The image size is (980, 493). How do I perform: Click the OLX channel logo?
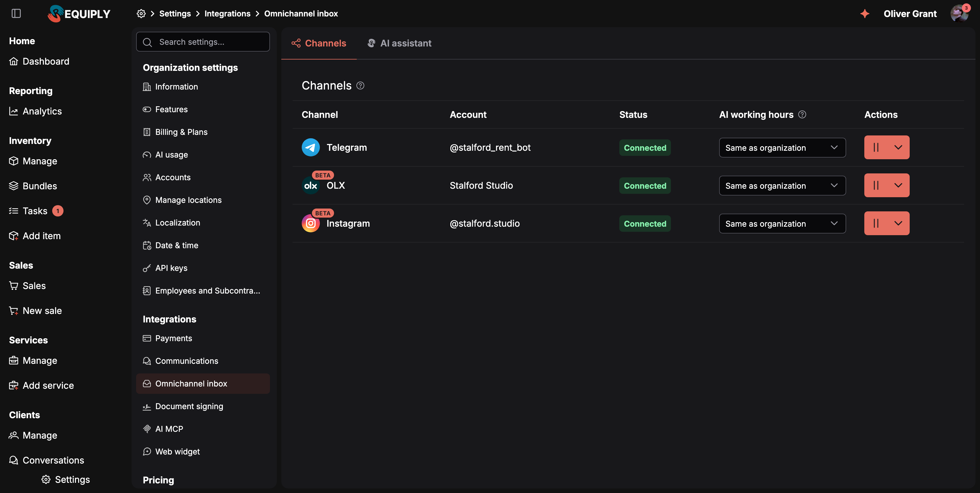(x=311, y=186)
